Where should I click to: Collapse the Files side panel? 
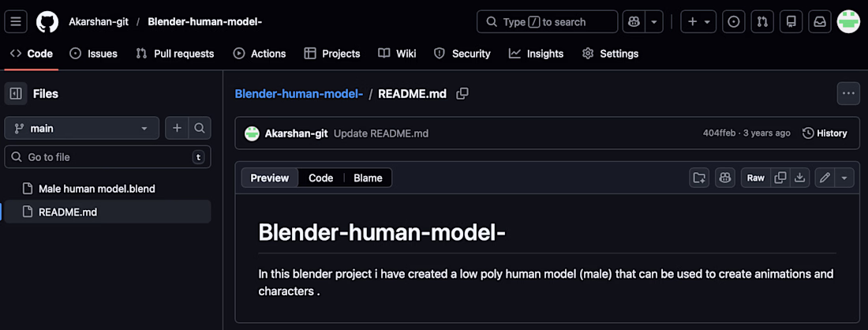point(16,94)
